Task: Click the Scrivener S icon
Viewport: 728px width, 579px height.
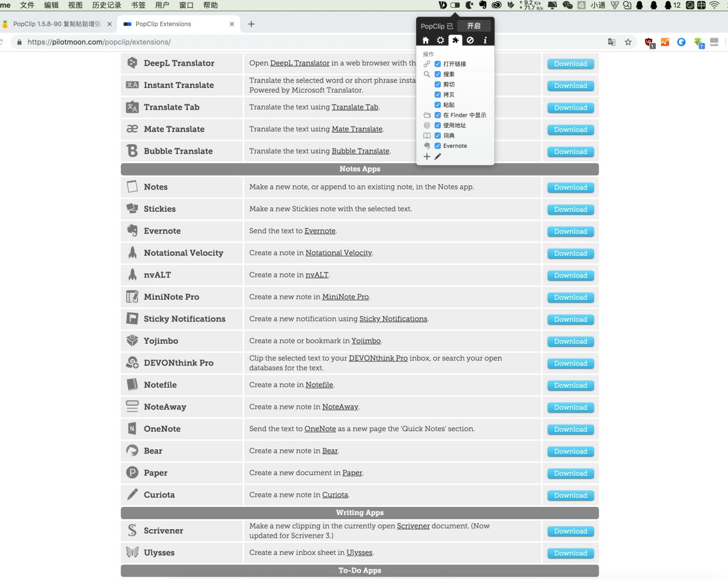Action: coord(132,530)
